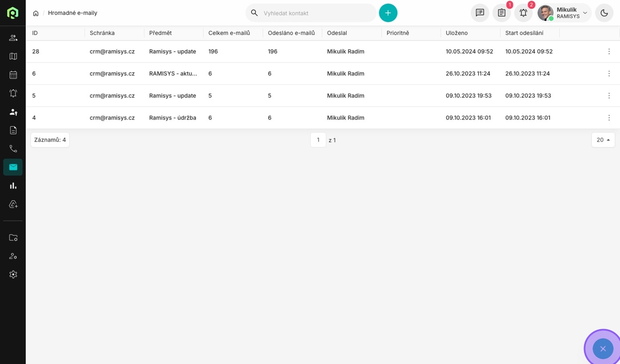The image size is (620, 364).
Task: Open the three-dot menu for row ID 4
Action: 609,118
